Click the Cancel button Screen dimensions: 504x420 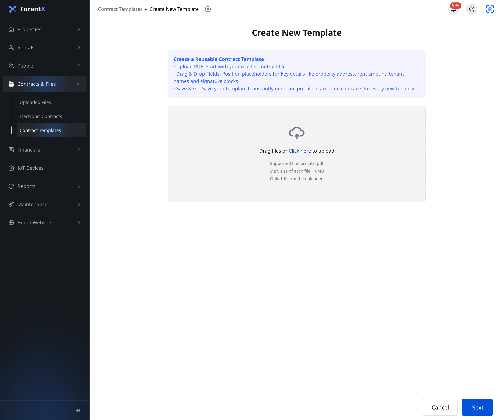[x=440, y=407]
